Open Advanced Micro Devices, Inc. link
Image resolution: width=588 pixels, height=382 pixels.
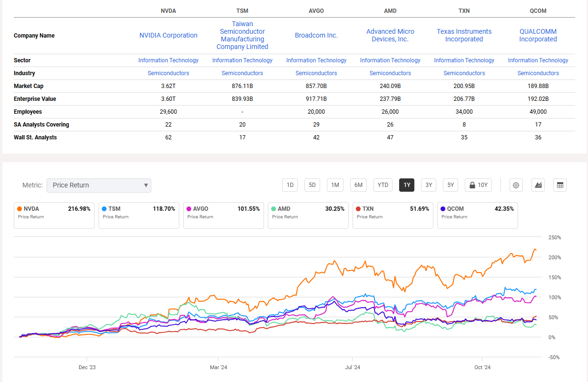pyautogui.click(x=390, y=35)
